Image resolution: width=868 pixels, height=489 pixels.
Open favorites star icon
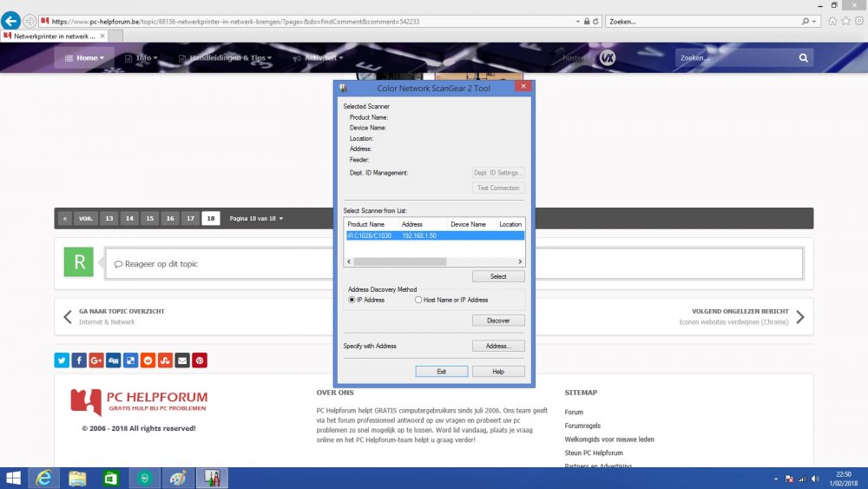tap(845, 21)
